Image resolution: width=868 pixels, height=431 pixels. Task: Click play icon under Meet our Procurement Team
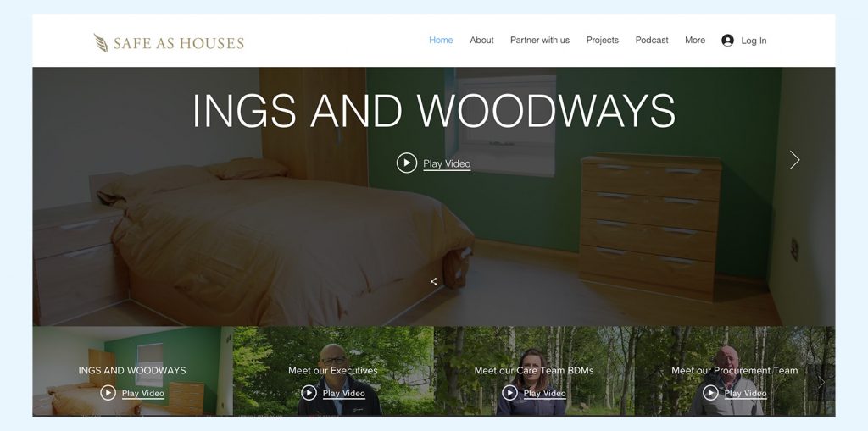click(711, 393)
